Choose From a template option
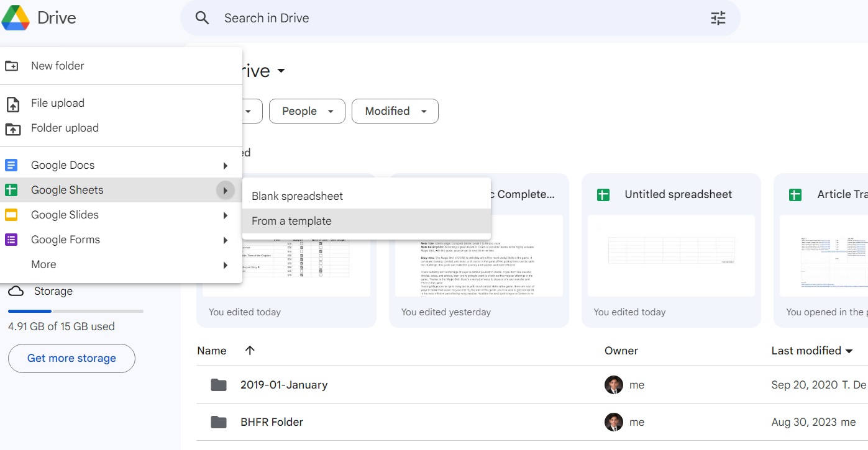 click(x=367, y=221)
